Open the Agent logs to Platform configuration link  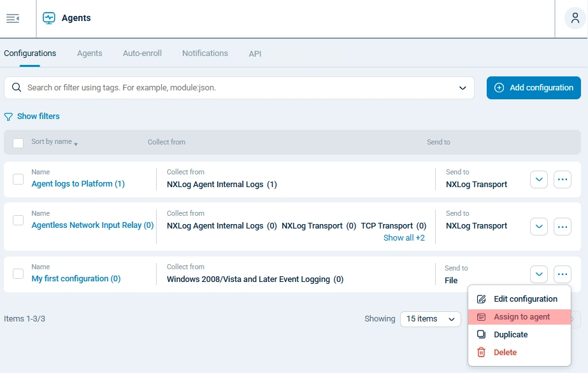click(x=78, y=183)
